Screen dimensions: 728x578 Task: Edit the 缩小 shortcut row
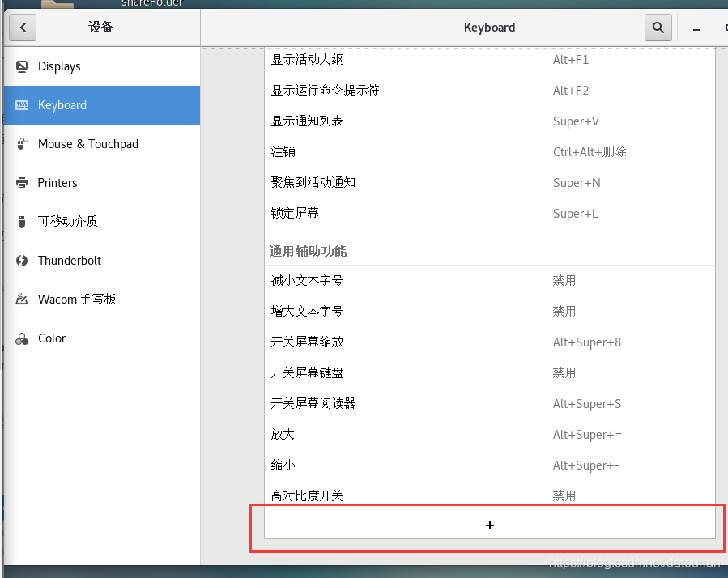pyautogui.click(x=490, y=465)
